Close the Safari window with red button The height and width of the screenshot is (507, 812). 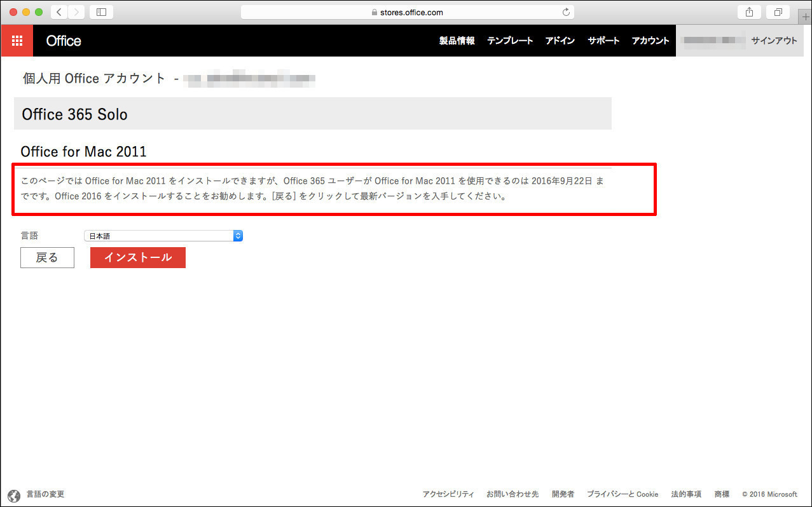13,12
